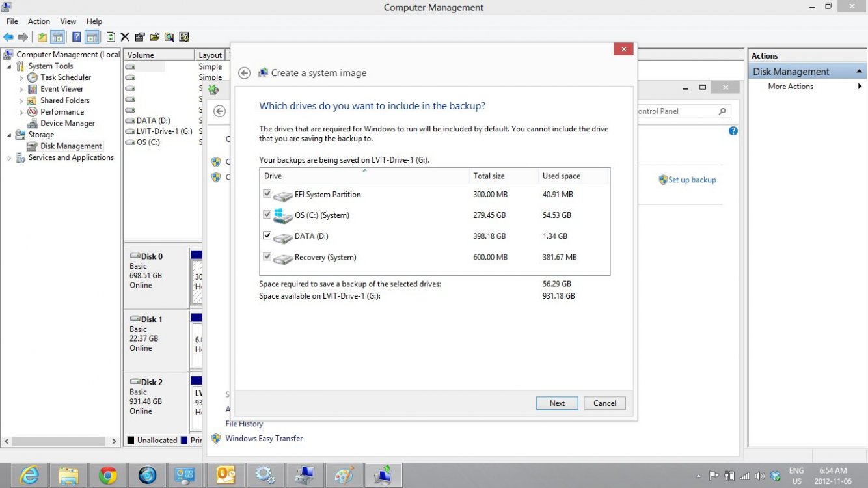This screenshot has height=488, width=868.
Task: Click the network signal bars tray icon
Action: point(745,476)
